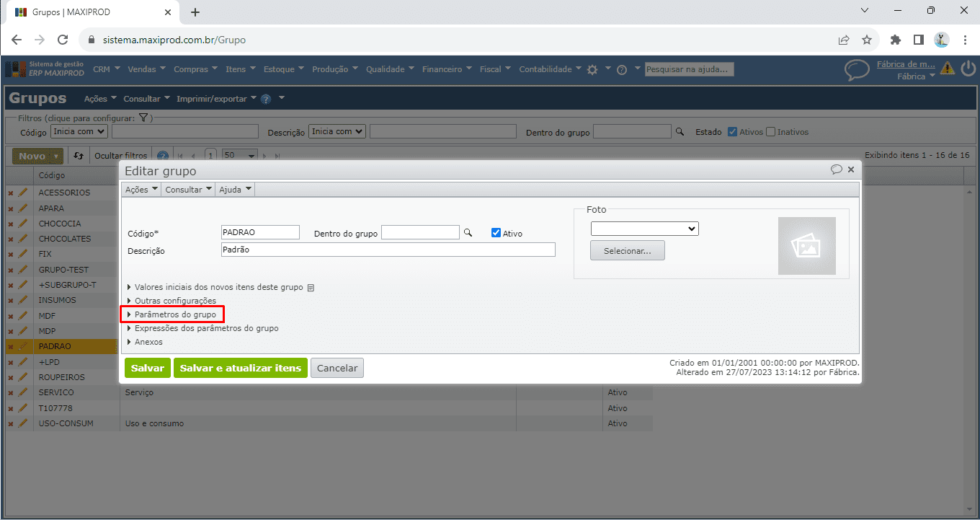Click the browser extensions puzzle icon
980x520 pixels.
pos(896,40)
